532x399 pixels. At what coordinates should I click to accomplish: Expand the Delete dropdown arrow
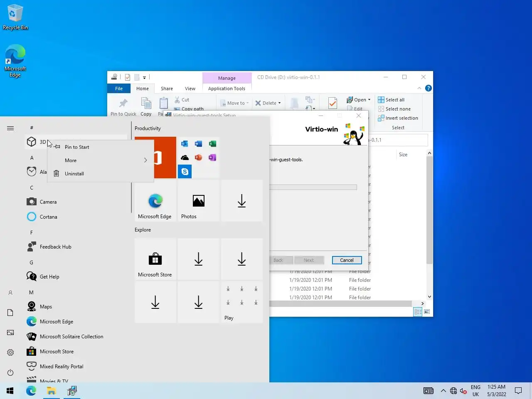point(279,103)
